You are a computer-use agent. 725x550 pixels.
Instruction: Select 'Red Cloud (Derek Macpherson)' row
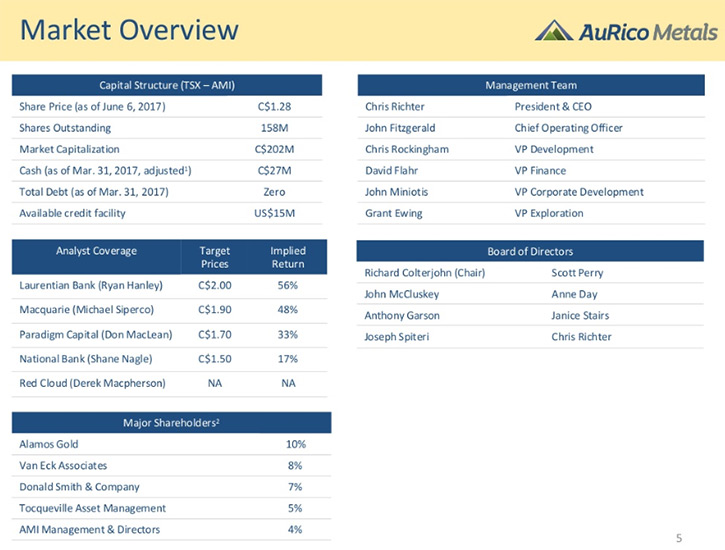tap(169, 383)
